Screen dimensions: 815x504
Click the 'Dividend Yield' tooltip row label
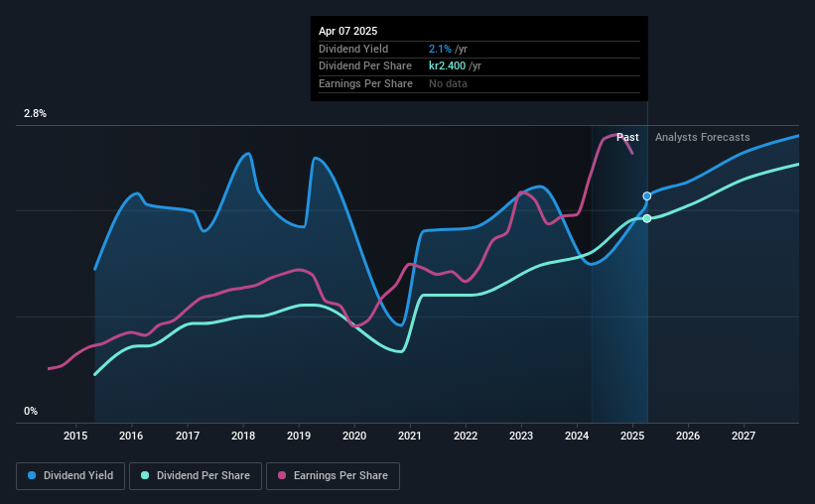point(353,49)
